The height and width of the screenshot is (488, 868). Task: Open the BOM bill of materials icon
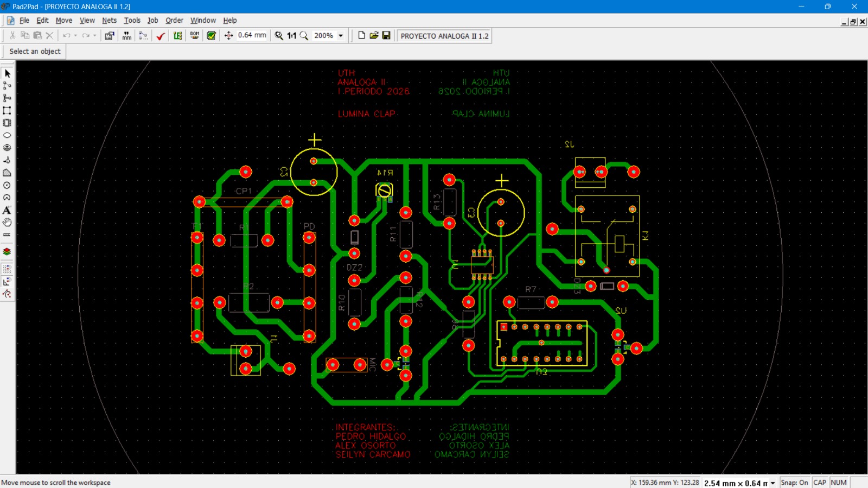tap(195, 36)
